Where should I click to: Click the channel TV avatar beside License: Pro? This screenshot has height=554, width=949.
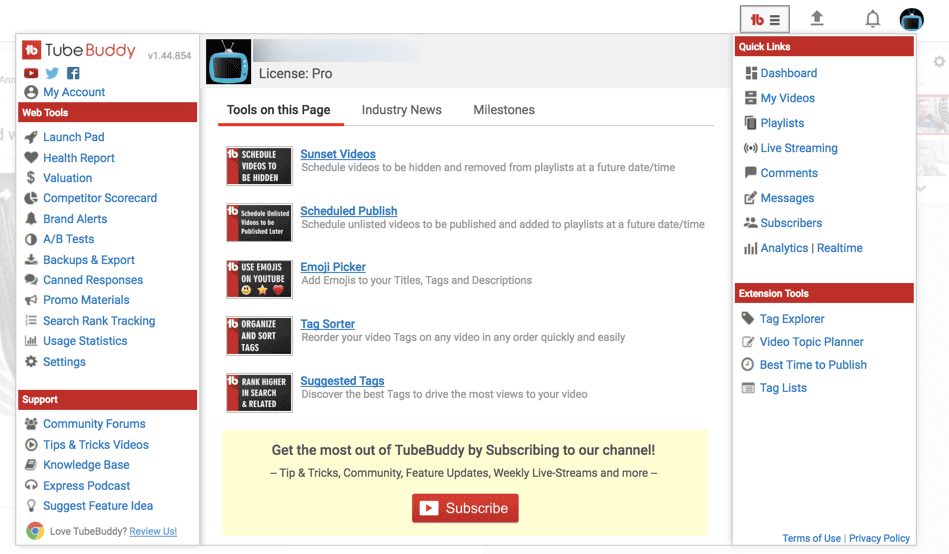[228, 62]
